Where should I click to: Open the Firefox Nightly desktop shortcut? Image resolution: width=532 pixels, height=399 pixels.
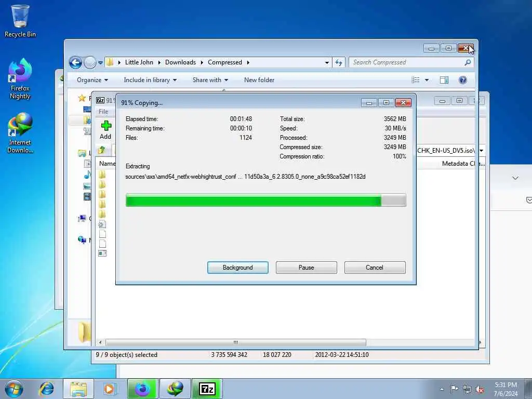(x=20, y=79)
